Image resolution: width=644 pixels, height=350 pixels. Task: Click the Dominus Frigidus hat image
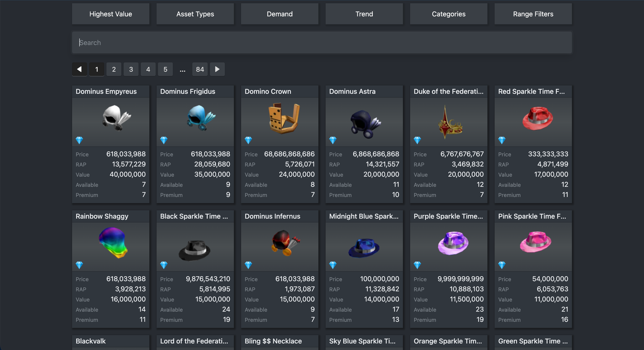click(x=201, y=118)
